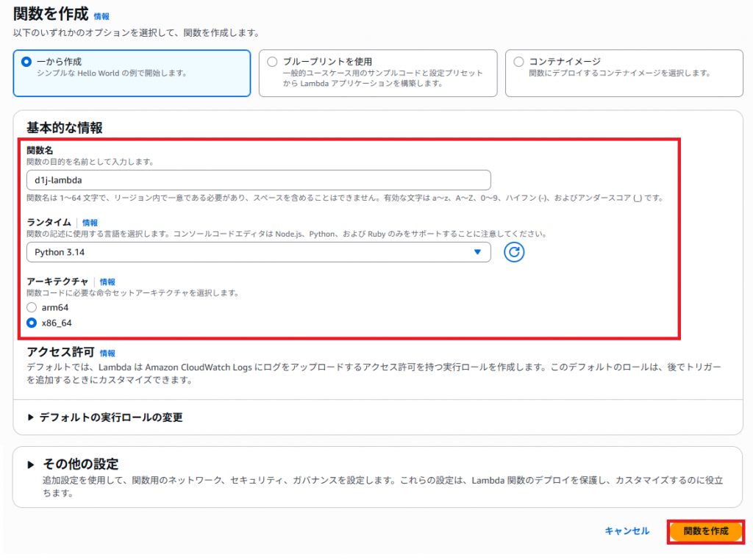Viewport: 753px width, 560px height.
Task: Open the 情報 link next to the 関数を作成 title
Action: (x=101, y=15)
